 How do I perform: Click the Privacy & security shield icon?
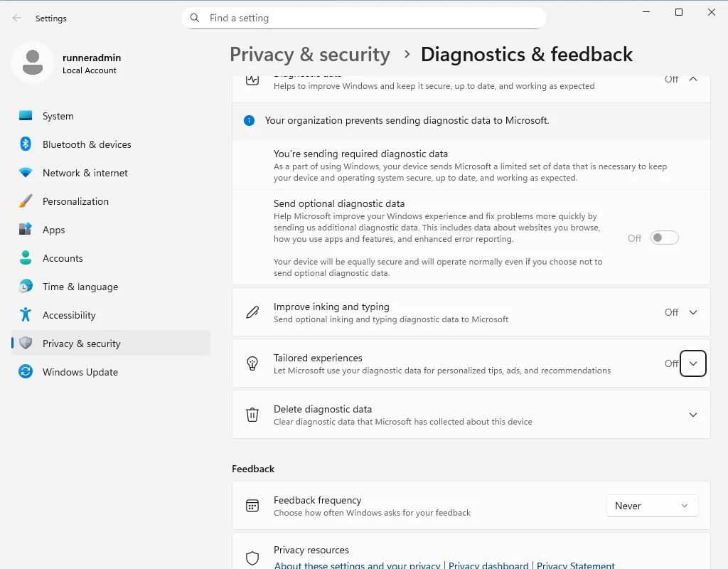point(26,344)
